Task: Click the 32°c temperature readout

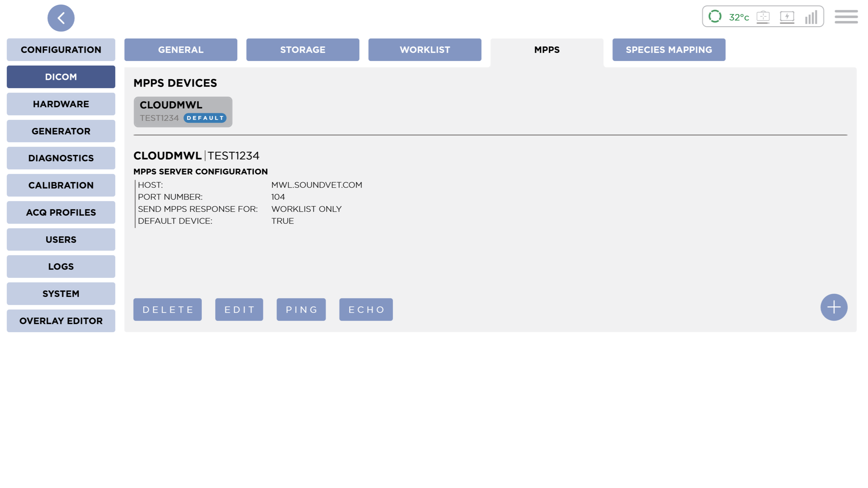Action: (739, 17)
